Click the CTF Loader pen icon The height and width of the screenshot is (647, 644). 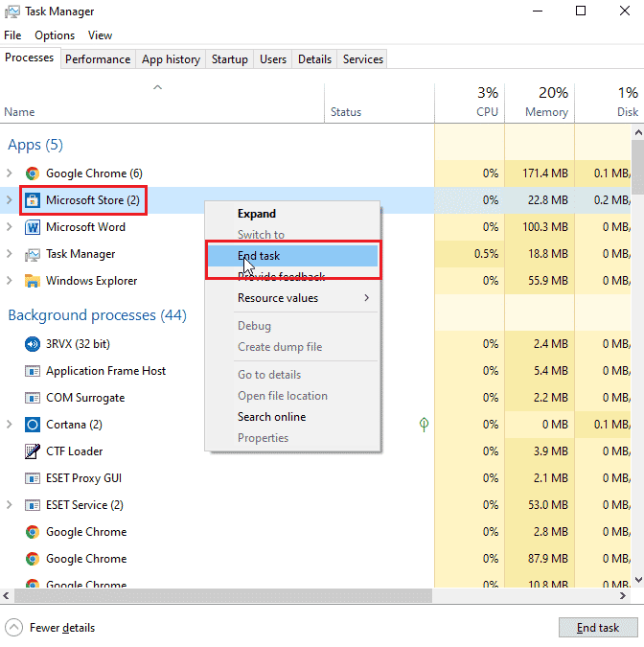click(x=33, y=451)
